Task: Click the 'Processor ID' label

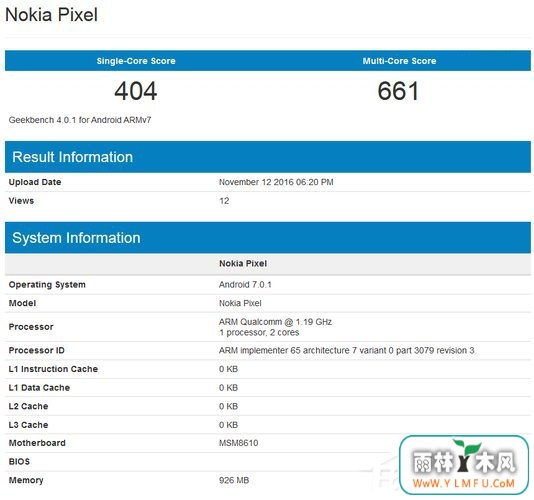Action: (x=36, y=350)
